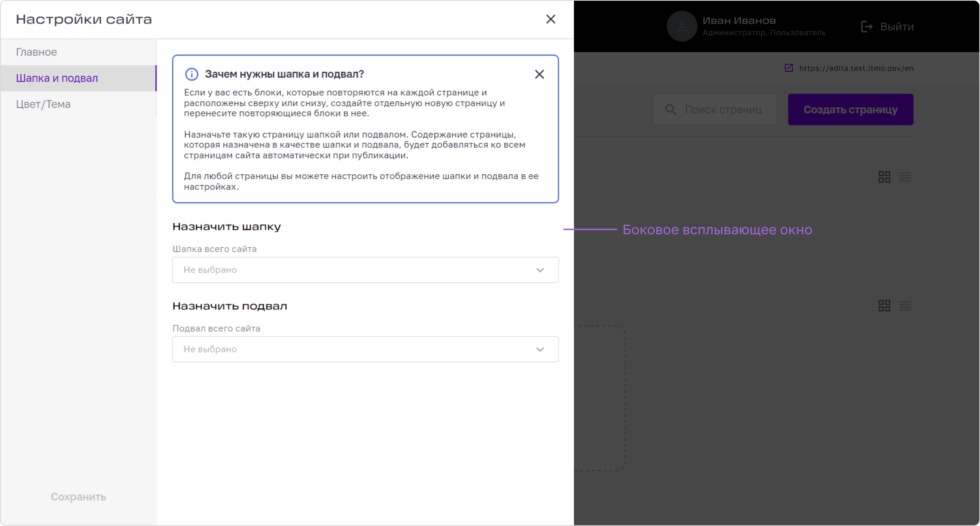The width and height of the screenshot is (980, 526).
Task: Expand the Шапка всего сайта chevron arrow
Action: 540,270
